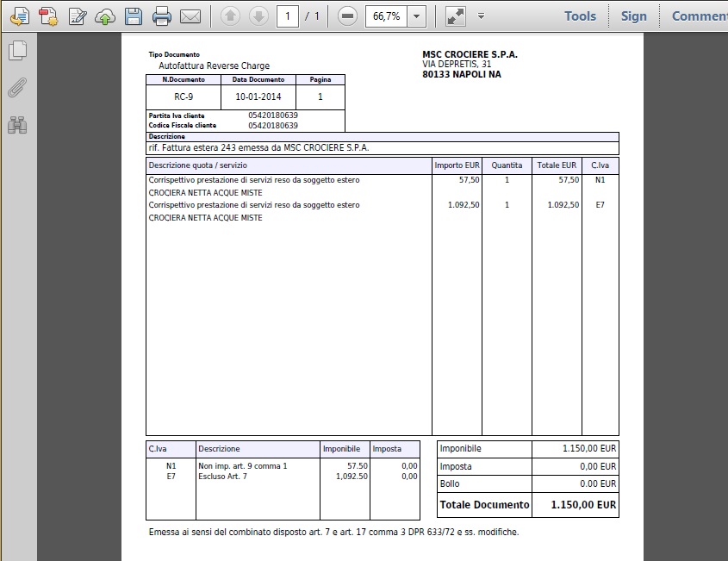
Task: Click the Importo EUR column header
Action: pos(457,165)
